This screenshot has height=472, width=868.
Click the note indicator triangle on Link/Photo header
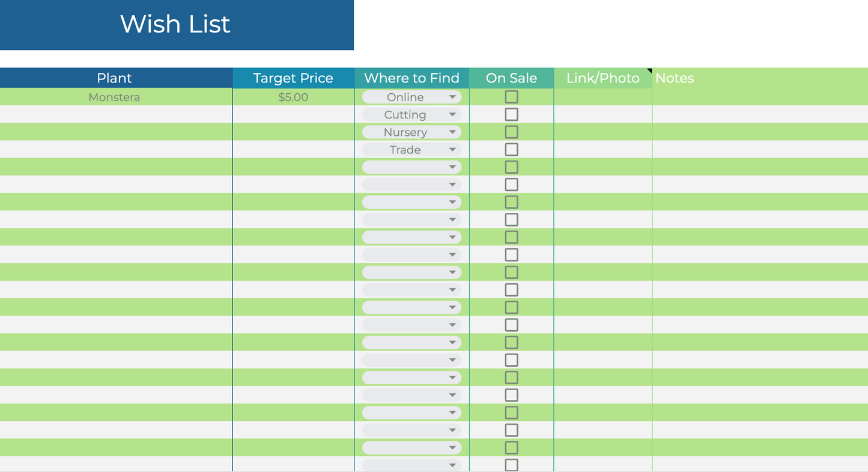[649, 71]
